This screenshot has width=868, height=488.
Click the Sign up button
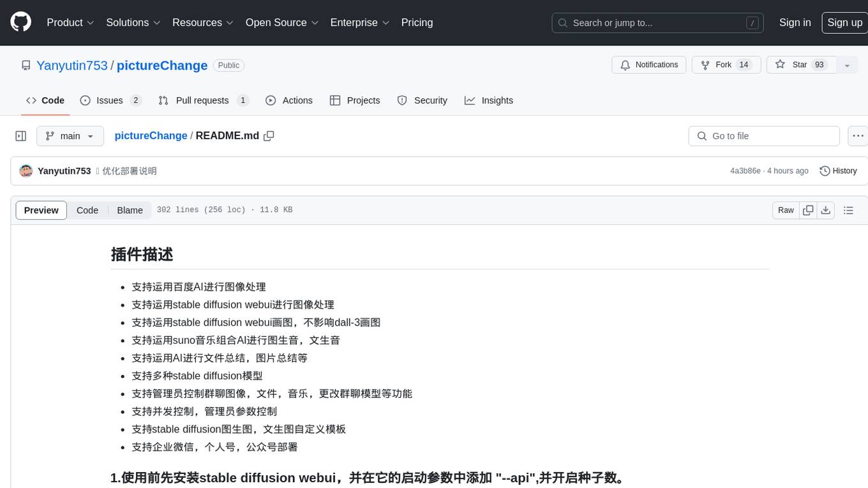coord(844,22)
